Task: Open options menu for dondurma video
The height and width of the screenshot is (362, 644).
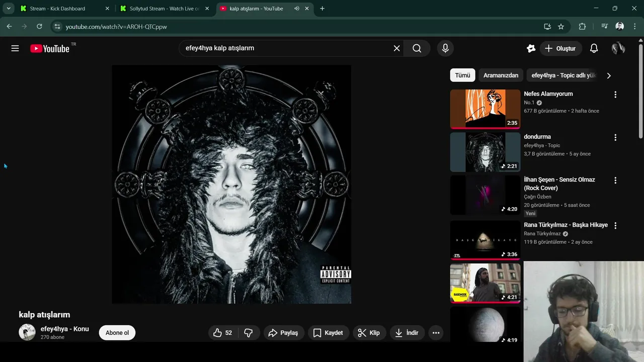Action: click(615, 137)
